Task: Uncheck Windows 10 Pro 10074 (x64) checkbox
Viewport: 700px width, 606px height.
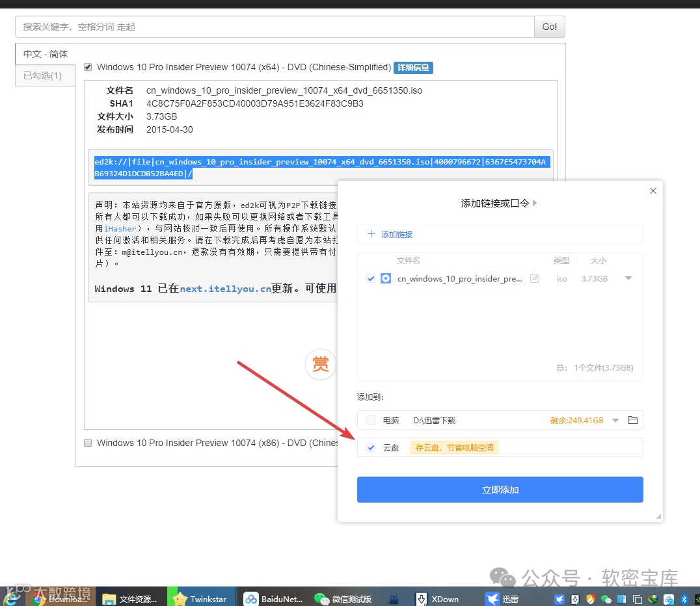Action: 88,67
